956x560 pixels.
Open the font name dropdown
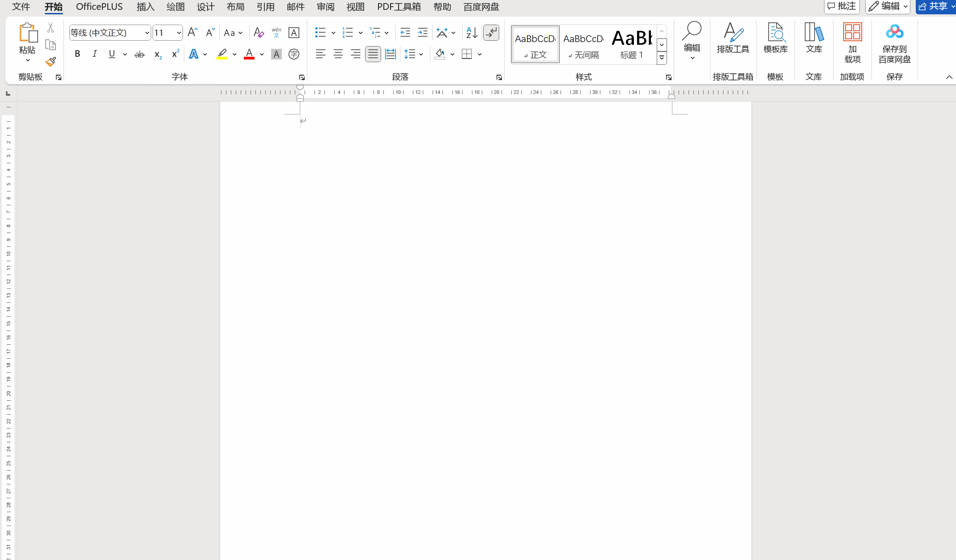(147, 33)
